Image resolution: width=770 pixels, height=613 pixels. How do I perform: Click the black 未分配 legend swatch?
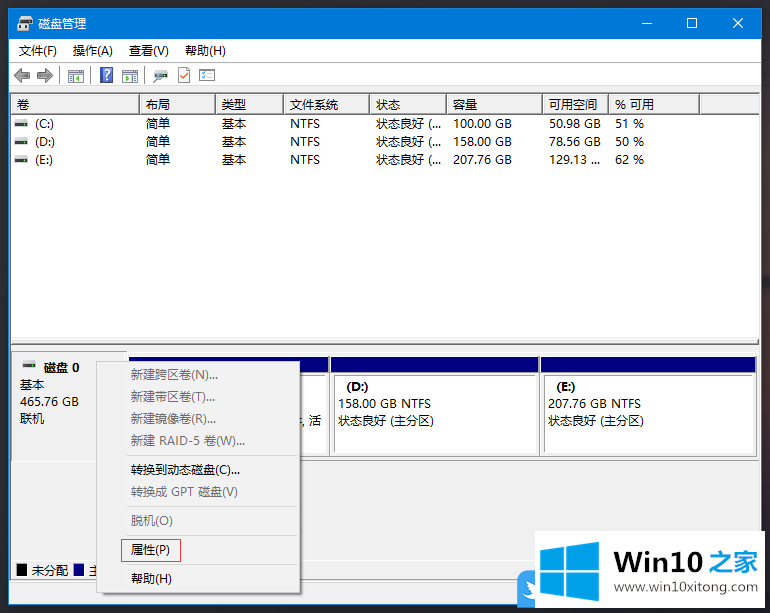click(22, 570)
